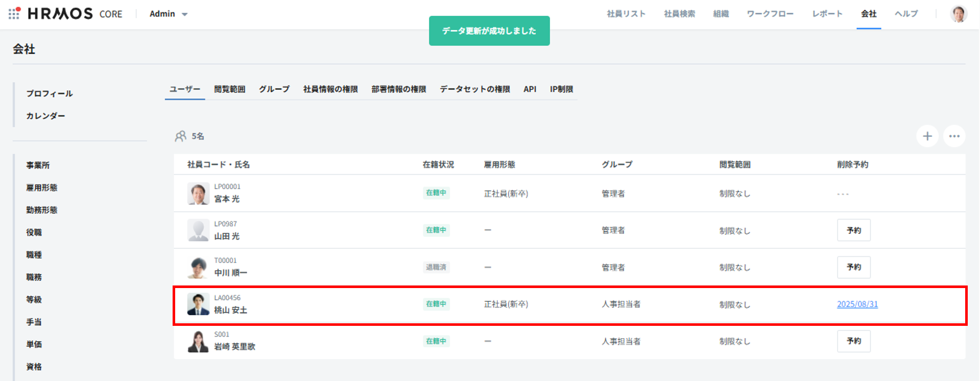Click 予約 button for 岩崎 英里歌
Image resolution: width=980 pixels, height=381 pixels.
(853, 341)
